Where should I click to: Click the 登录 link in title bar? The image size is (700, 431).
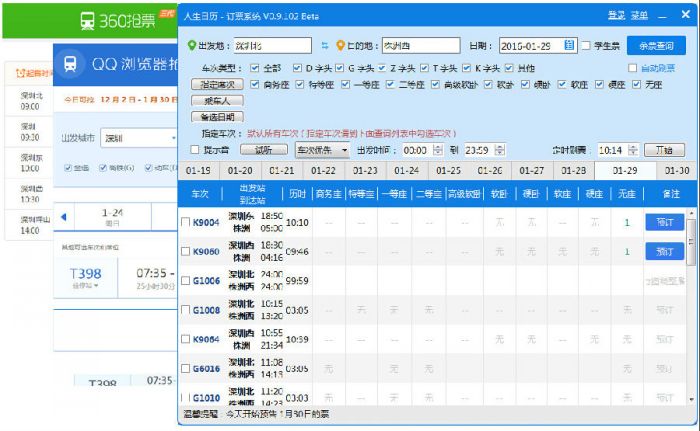click(x=617, y=15)
